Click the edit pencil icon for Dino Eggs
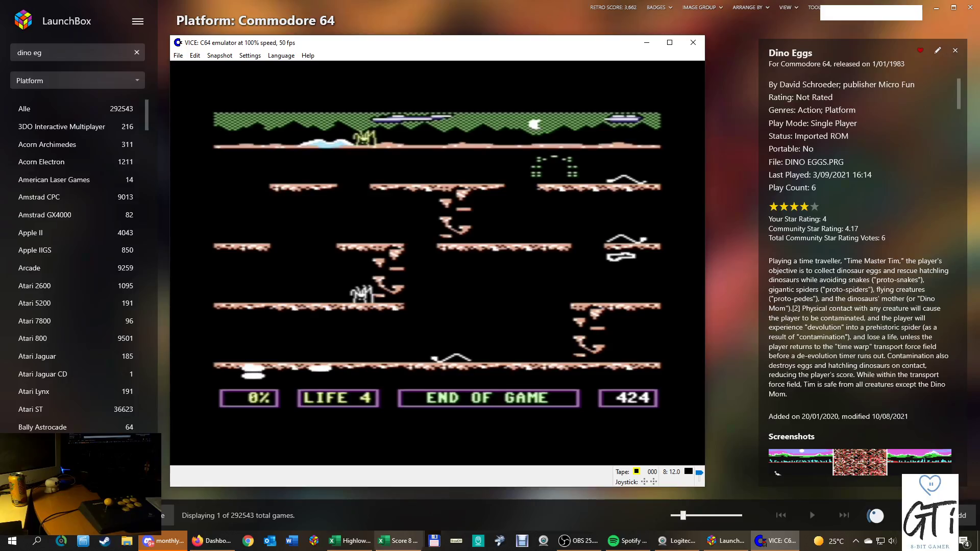 pos(938,51)
